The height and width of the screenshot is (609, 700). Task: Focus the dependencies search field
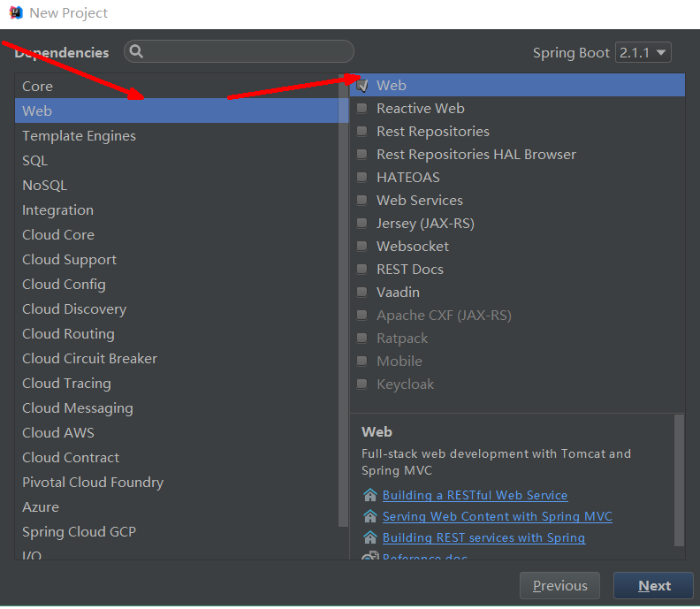tap(239, 51)
